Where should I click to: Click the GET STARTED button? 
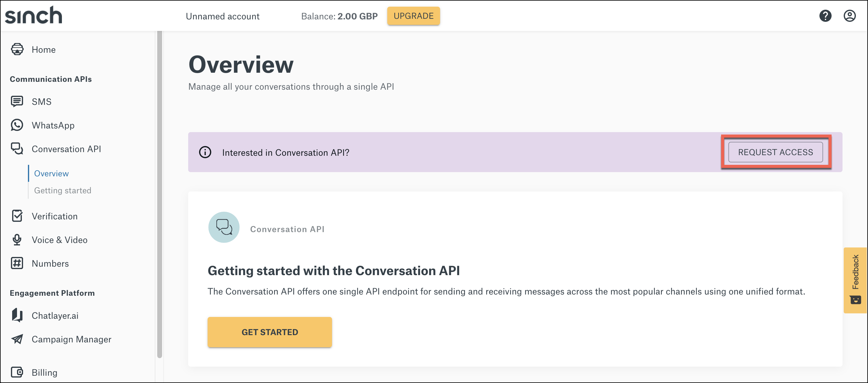[270, 332]
